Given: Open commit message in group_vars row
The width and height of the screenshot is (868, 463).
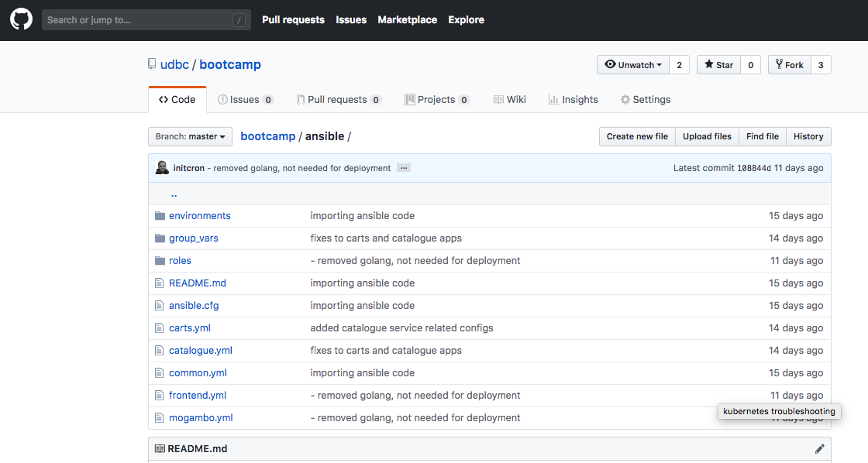Looking at the screenshot, I should coord(386,238).
